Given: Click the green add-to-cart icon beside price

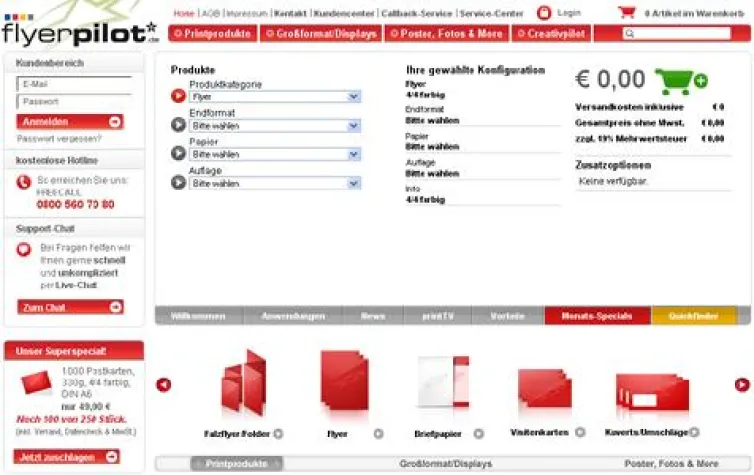Looking at the screenshot, I should pyautogui.click(x=681, y=81).
